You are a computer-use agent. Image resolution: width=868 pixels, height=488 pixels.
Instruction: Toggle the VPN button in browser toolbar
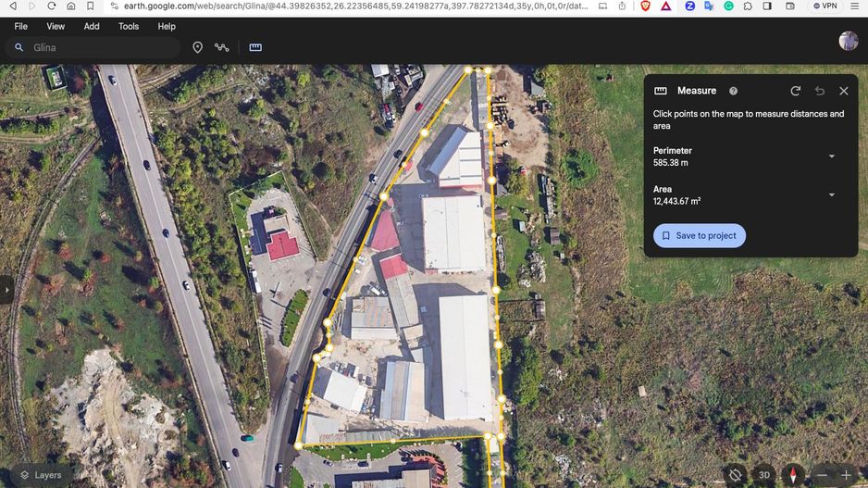pyautogui.click(x=824, y=6)
